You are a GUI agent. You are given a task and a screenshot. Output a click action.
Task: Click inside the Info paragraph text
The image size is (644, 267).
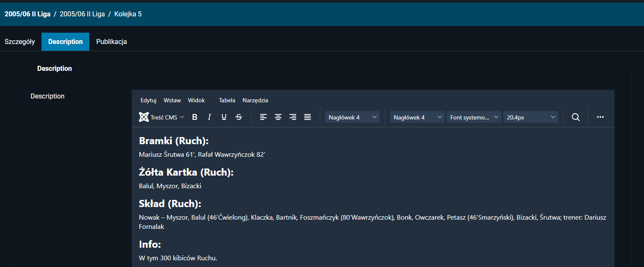(178, 258)
